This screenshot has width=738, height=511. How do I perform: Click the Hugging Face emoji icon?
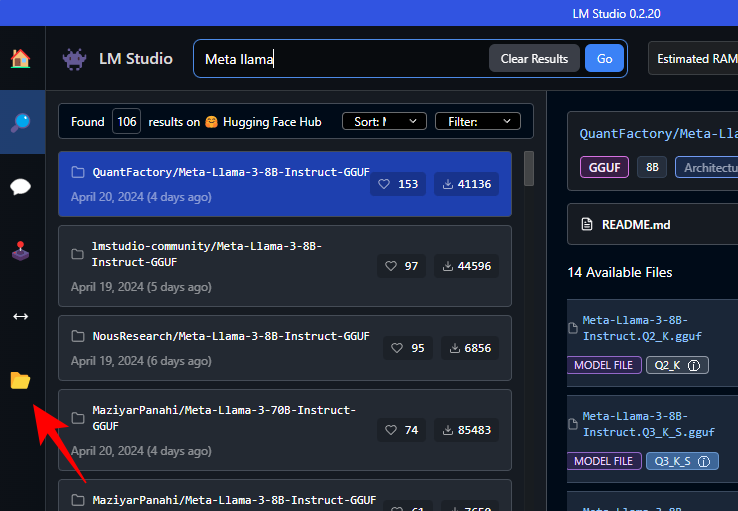point(211,122)
